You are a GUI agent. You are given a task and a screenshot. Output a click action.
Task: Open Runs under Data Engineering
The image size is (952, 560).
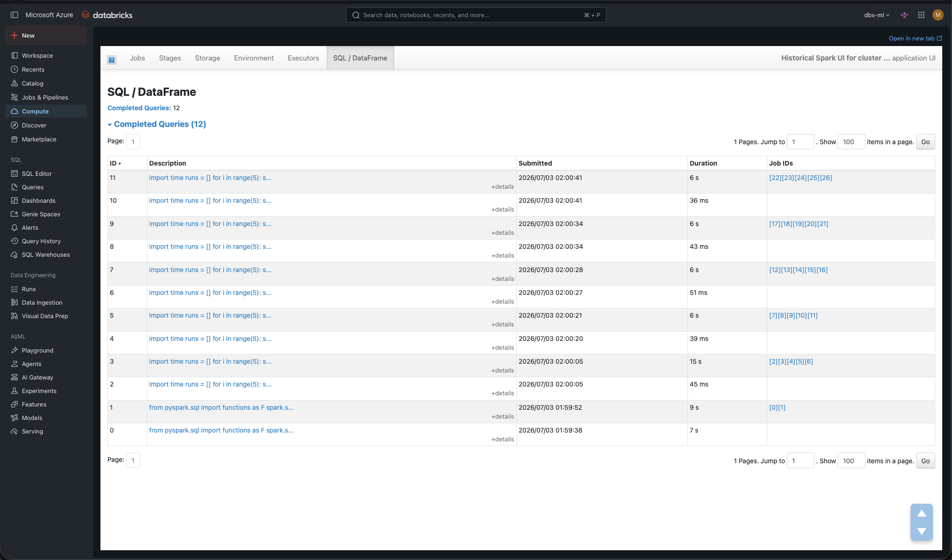click(46, 289)
